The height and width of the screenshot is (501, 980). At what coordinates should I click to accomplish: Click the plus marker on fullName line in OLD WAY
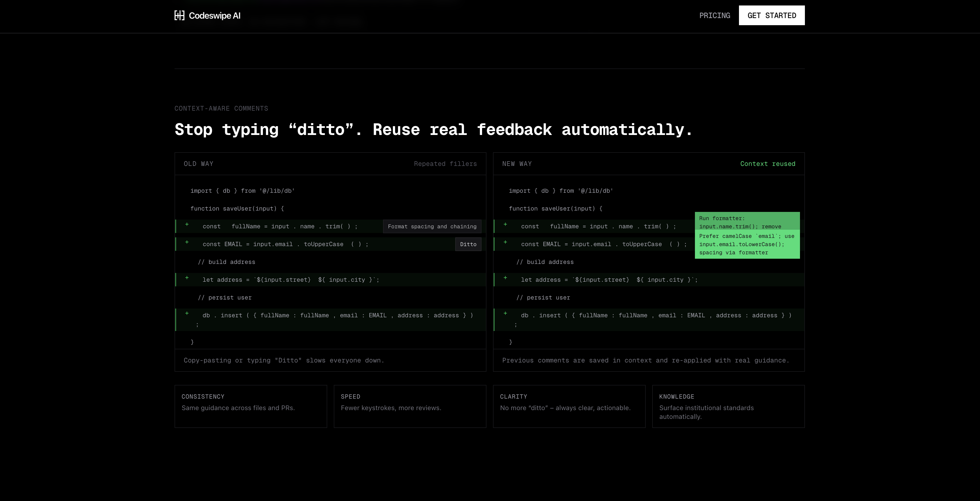187,224
